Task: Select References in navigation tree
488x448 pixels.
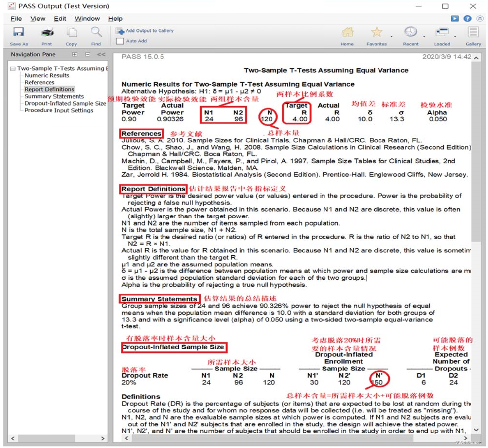Action: pyautogui.click(x=39, y=82)
